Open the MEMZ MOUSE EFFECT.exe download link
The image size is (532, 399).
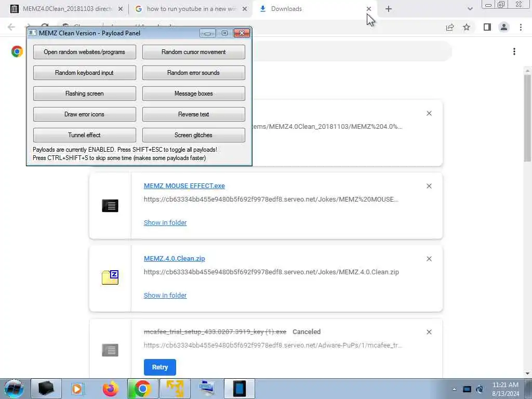pyautogui.click(x=184, y=186)
